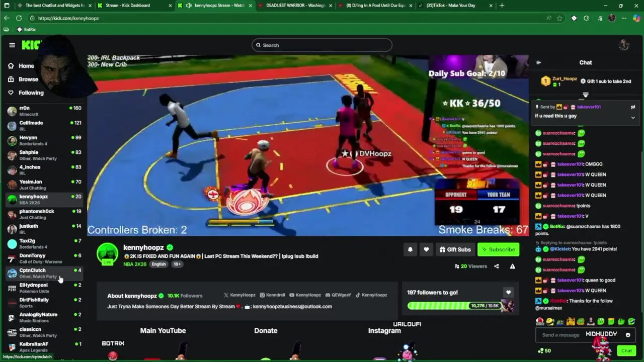Switch to DEADLIEST WARRIOR tab
This screenshot has width=644, height=362.
295,6
